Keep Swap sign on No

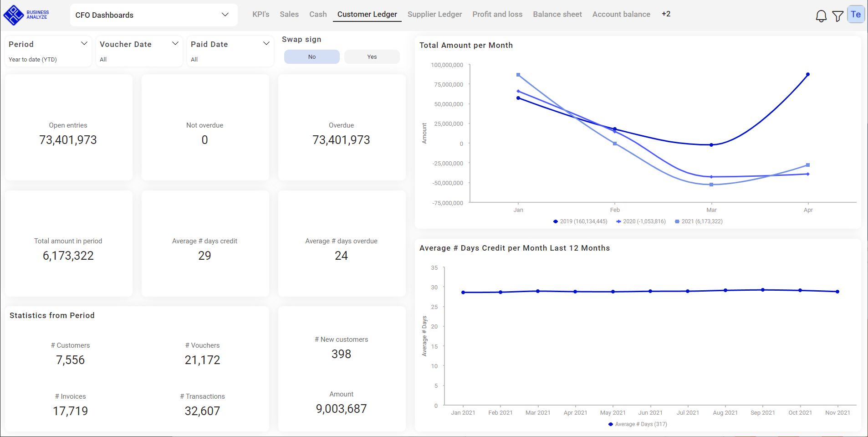pyautogui.click(x=311, y=57)
